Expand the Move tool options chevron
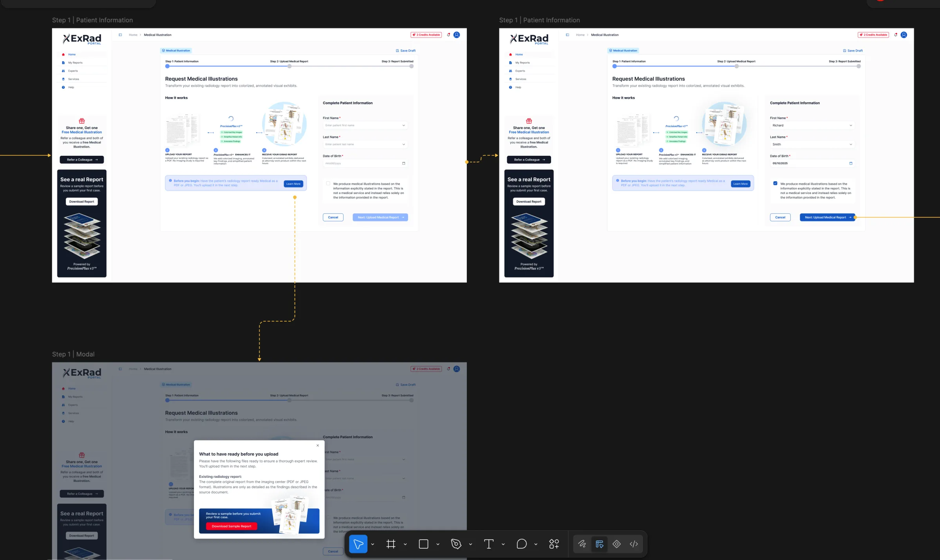940x560 pixels. pyautogui.click(x=372, y=544)
